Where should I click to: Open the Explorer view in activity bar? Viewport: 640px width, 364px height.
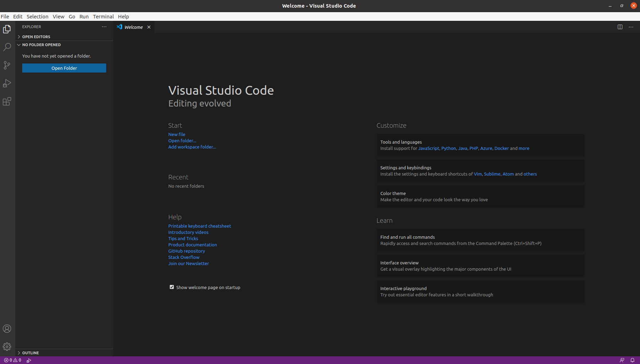(x=7, y=29)
